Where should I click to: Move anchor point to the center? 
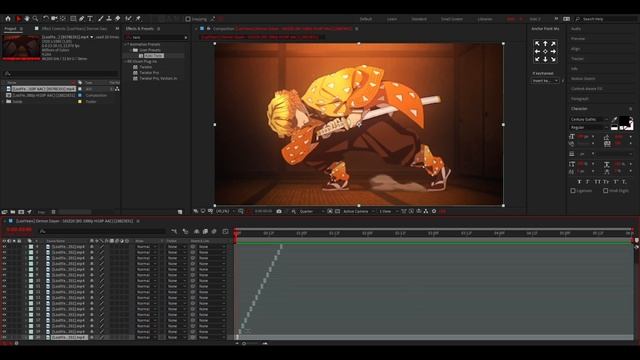[545, 51]
